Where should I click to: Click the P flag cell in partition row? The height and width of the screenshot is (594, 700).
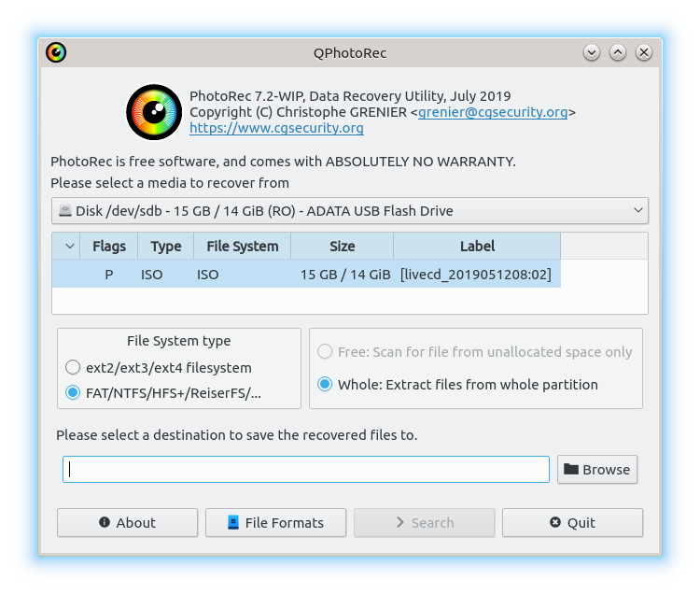click(109, 275)
